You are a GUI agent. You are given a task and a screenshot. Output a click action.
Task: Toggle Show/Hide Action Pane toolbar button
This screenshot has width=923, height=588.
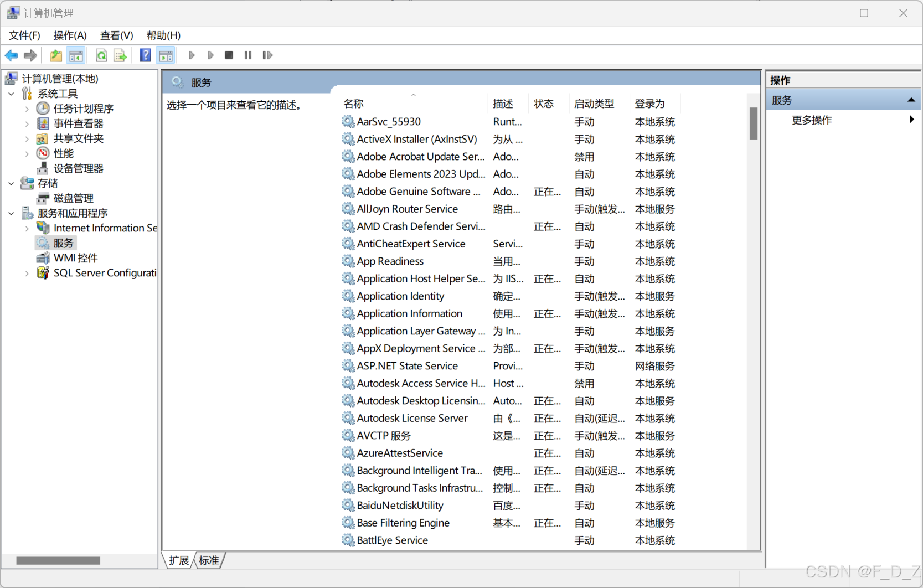coord(166,55)
